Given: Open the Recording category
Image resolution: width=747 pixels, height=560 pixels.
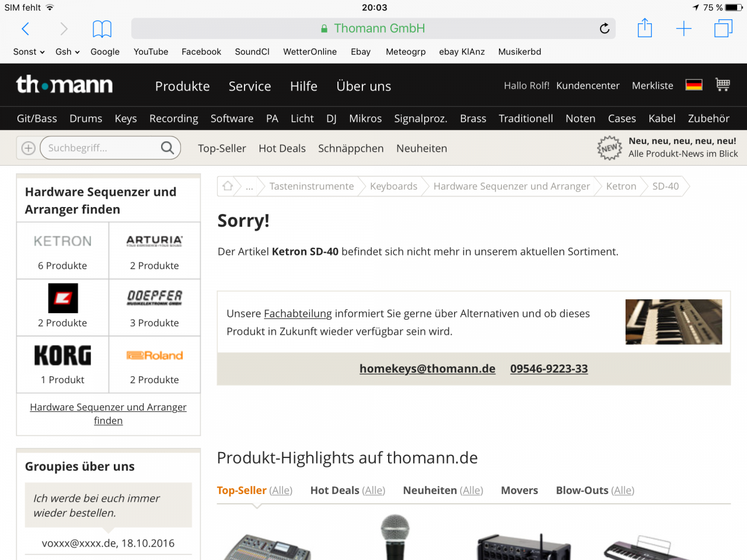Looking at the screenshot, I should (x=174, y=118).
